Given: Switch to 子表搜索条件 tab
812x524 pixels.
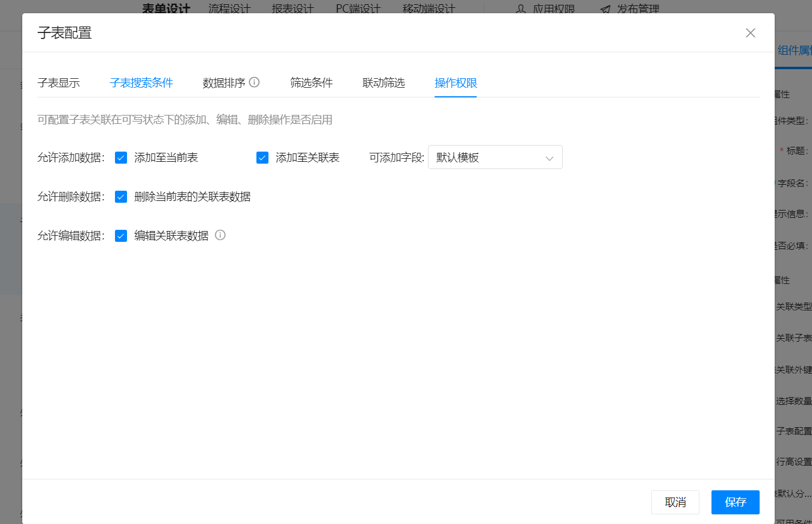Looking at the screenshot, I should tap(141, 83).
